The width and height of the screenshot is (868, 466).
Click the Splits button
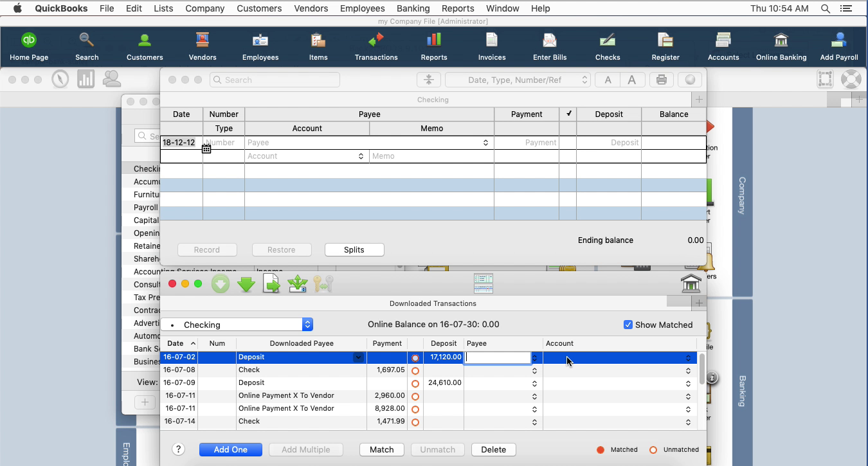pos(354,249)
